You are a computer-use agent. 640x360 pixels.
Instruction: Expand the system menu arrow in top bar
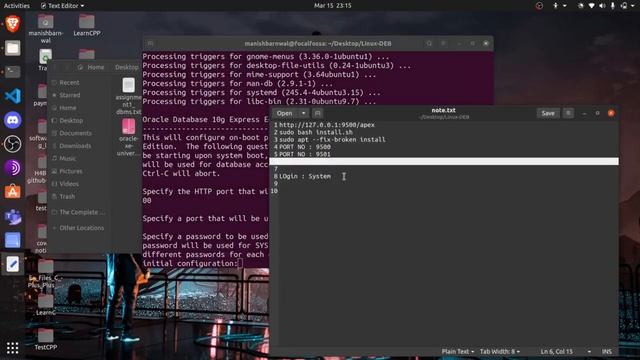click(x=632, y=6)
